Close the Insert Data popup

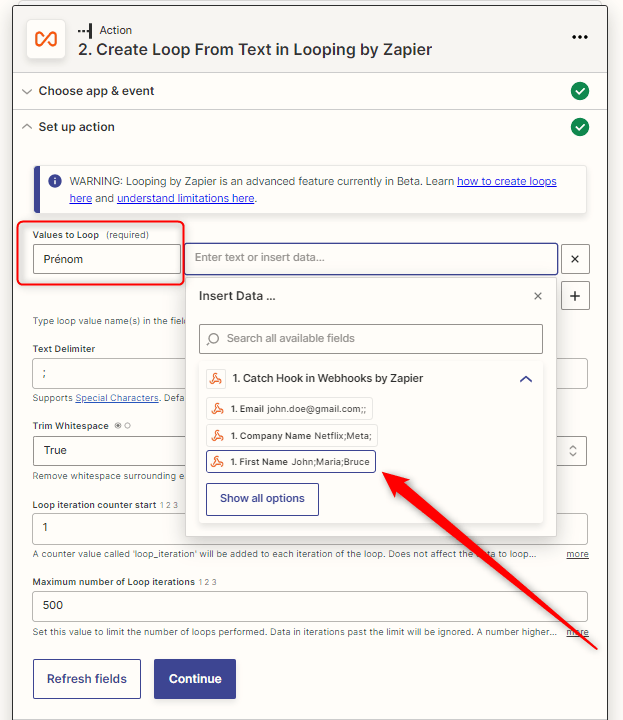(x=538, y=296)
